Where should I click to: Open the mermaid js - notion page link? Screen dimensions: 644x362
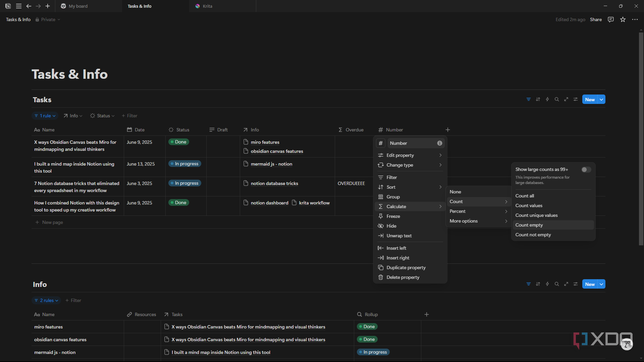[271, 164]
